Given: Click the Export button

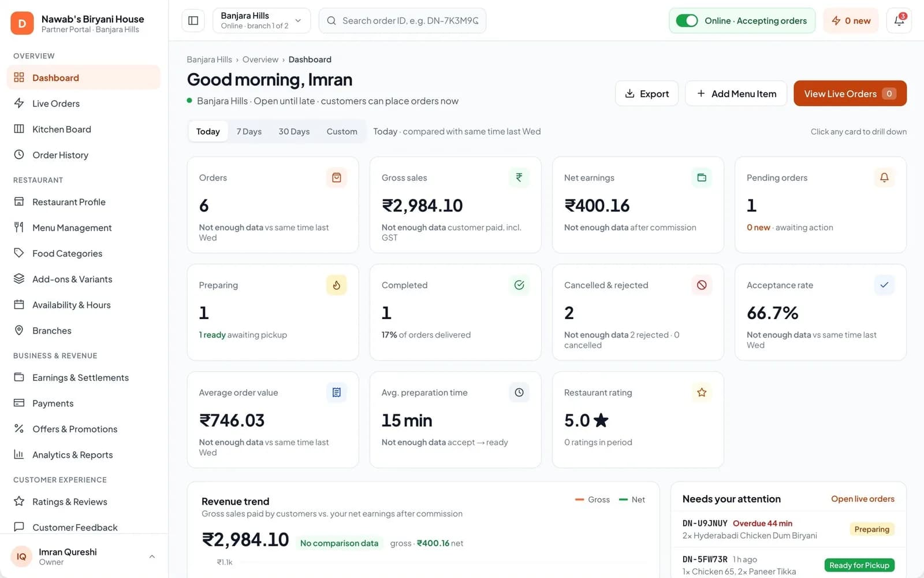Looking at the screenshot, I should pyautogui.click(x=647, y=94).
